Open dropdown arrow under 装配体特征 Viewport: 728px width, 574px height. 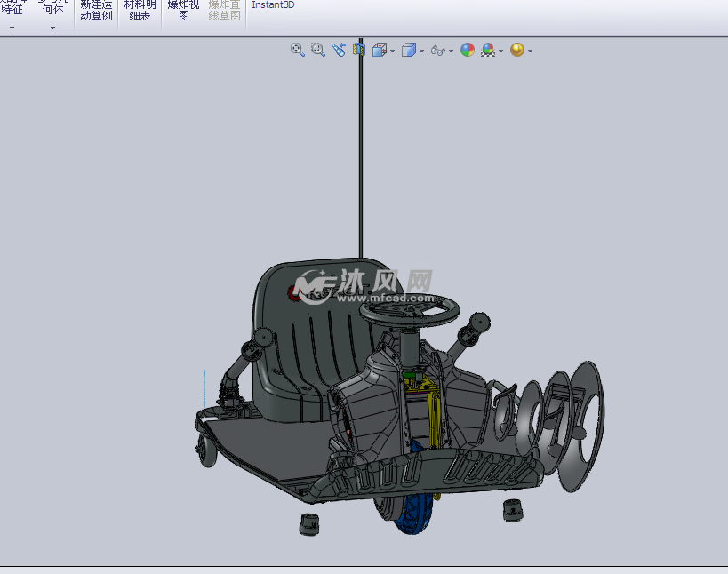12,28
